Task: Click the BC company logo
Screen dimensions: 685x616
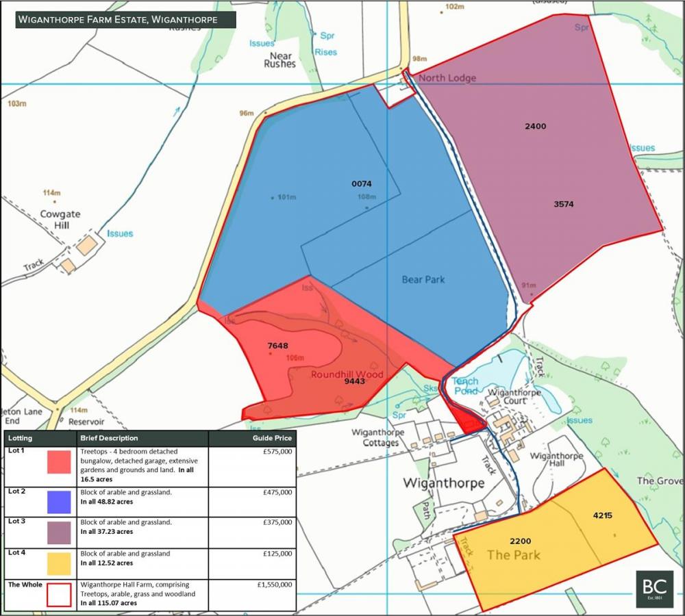Action: click(654, 589)
